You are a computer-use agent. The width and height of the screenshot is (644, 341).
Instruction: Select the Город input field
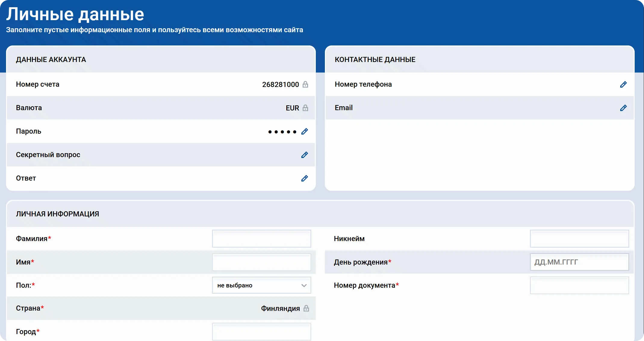pos(261,331)
